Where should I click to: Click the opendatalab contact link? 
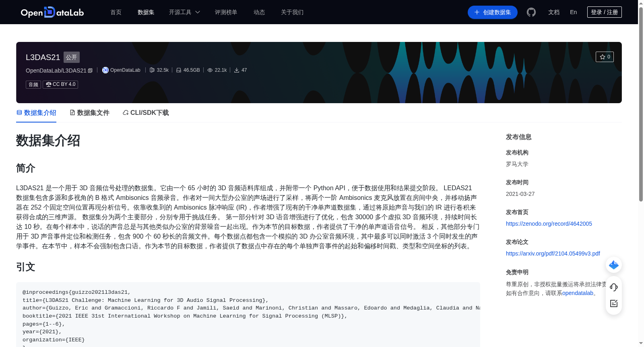pyautogui.click(x=578, y=293)
